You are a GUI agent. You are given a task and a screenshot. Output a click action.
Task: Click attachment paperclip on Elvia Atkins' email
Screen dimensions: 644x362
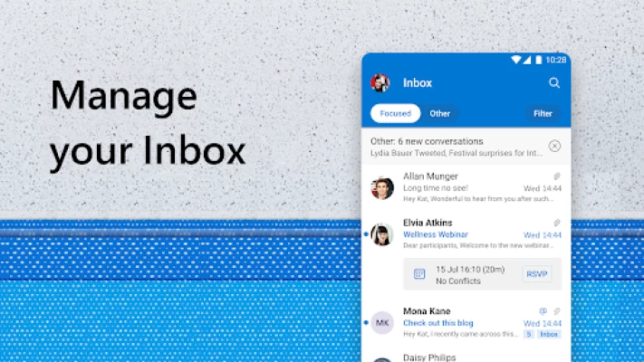[557, 223]
